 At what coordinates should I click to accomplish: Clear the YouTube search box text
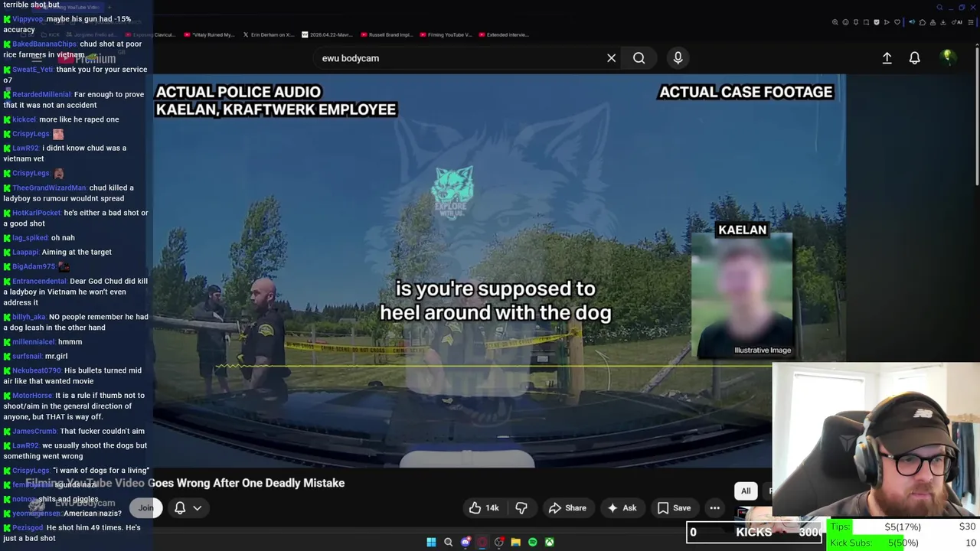pos(611,58)
